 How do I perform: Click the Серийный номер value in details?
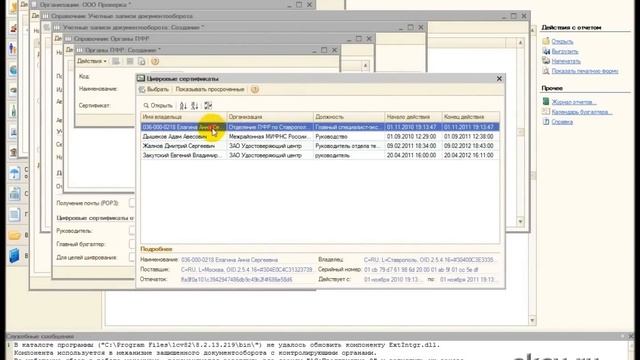[x=421, y=270]
